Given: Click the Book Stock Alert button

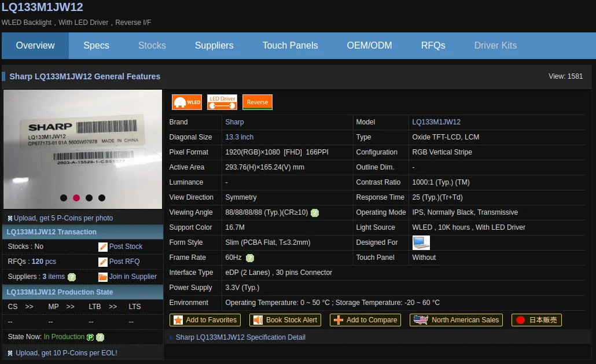Looking at the screenshot, I should [x=285, y=320].
